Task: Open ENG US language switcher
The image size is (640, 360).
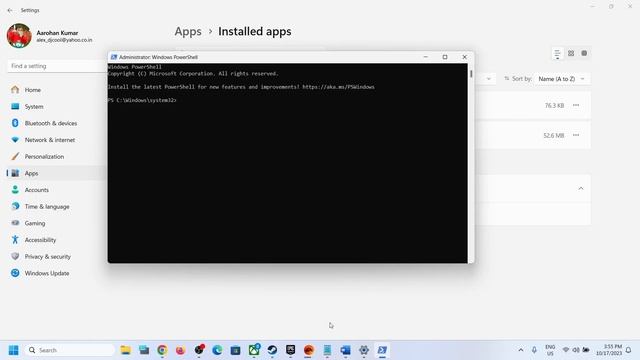Action: click(550, 350)
